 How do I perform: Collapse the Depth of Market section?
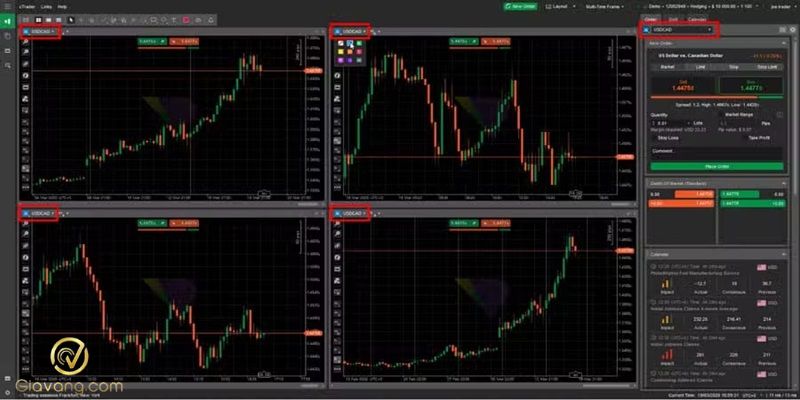(785, 183)
